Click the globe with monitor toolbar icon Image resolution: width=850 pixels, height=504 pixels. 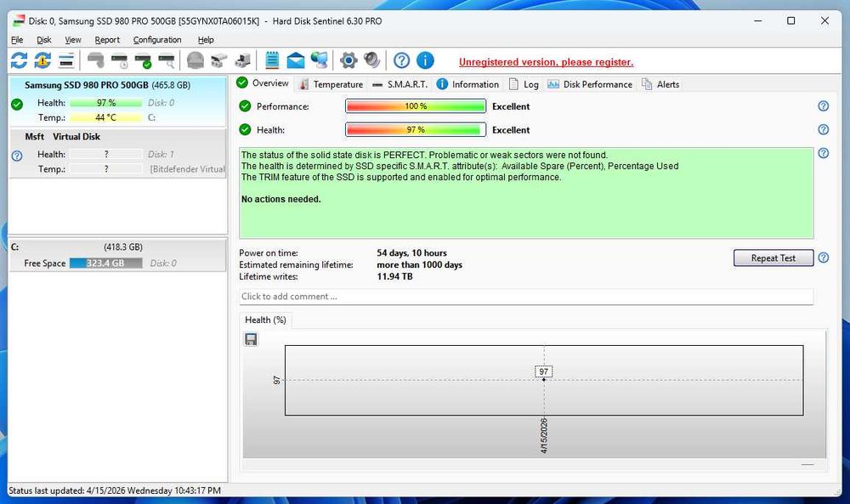(x=320, y=60)
